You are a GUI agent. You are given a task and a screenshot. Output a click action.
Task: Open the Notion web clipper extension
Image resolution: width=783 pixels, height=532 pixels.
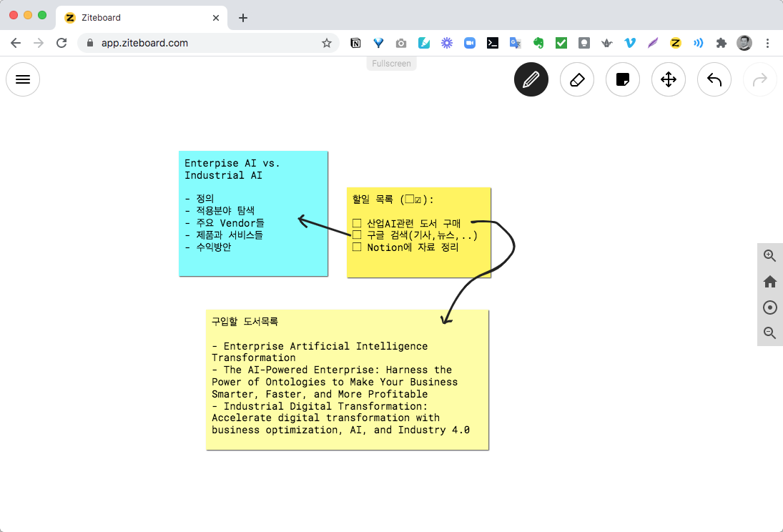pyautogui.click(x=355, y=43)
